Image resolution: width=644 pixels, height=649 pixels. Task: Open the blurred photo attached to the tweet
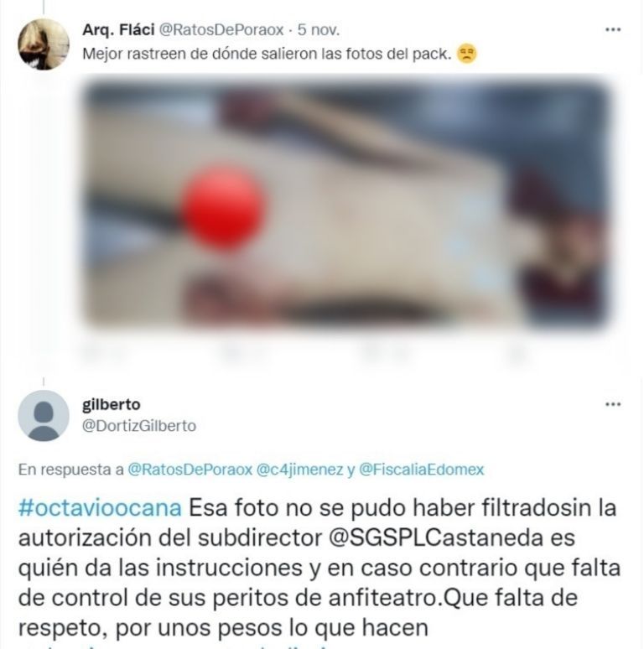click(x=347, y=203)
